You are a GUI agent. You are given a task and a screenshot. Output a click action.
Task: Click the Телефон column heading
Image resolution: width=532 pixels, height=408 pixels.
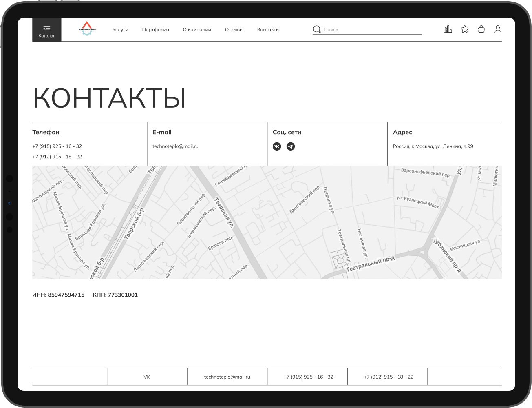tap(46, 132)
